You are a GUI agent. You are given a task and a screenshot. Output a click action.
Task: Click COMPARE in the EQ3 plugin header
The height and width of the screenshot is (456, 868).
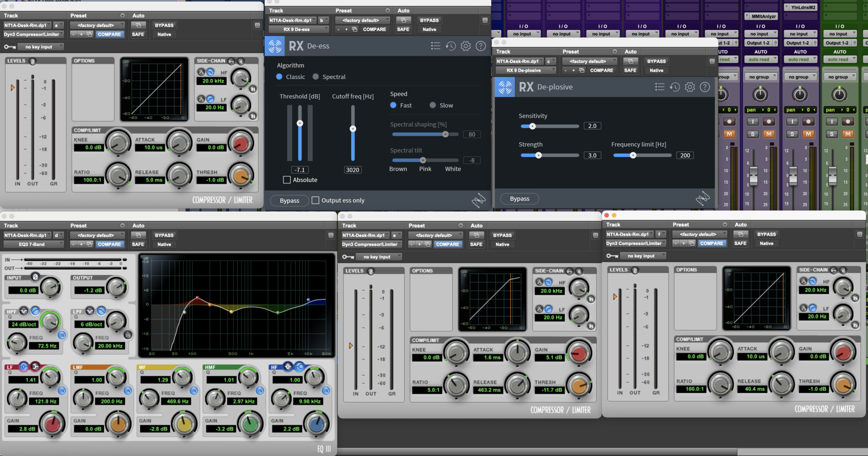[109, 244]
